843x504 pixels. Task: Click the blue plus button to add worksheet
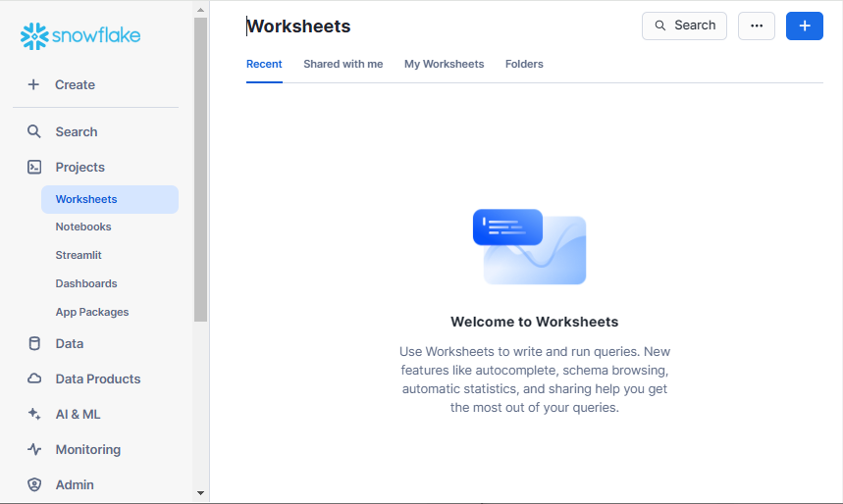805,25
